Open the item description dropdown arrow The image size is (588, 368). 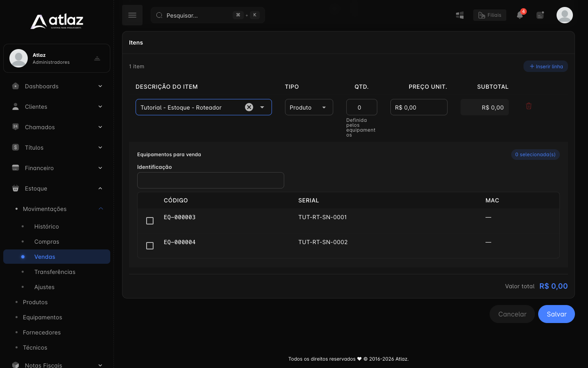point(262,107)
